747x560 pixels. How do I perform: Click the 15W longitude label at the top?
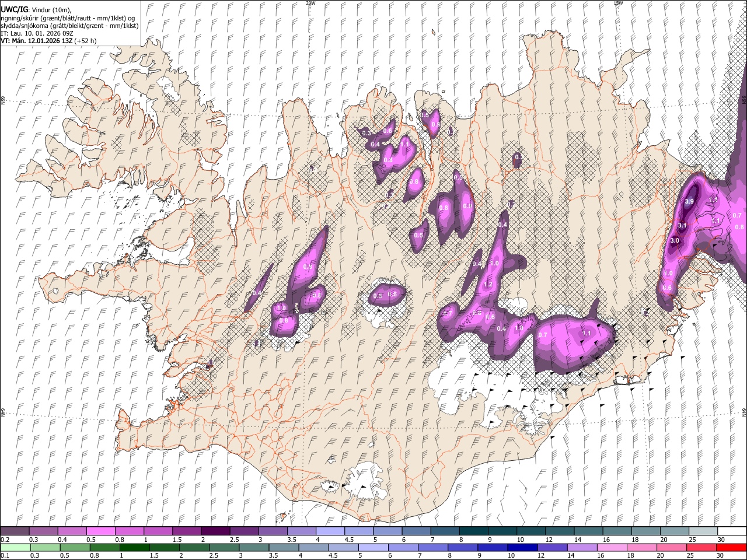[x=619, y=3]
